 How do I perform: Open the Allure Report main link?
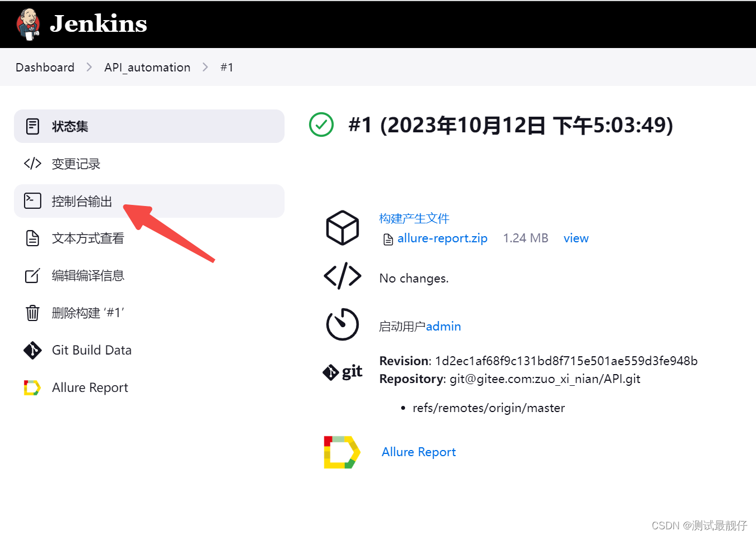click(x=419, y=452)
